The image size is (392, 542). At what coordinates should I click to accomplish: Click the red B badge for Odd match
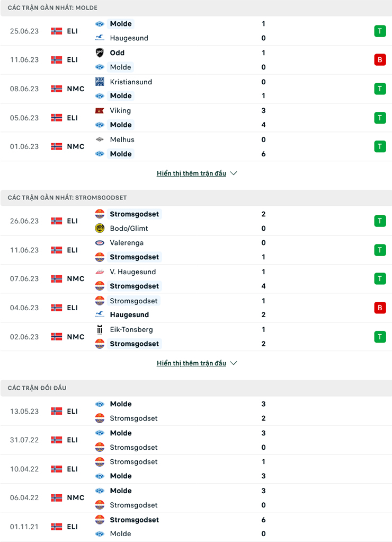[x=380, y=59]
